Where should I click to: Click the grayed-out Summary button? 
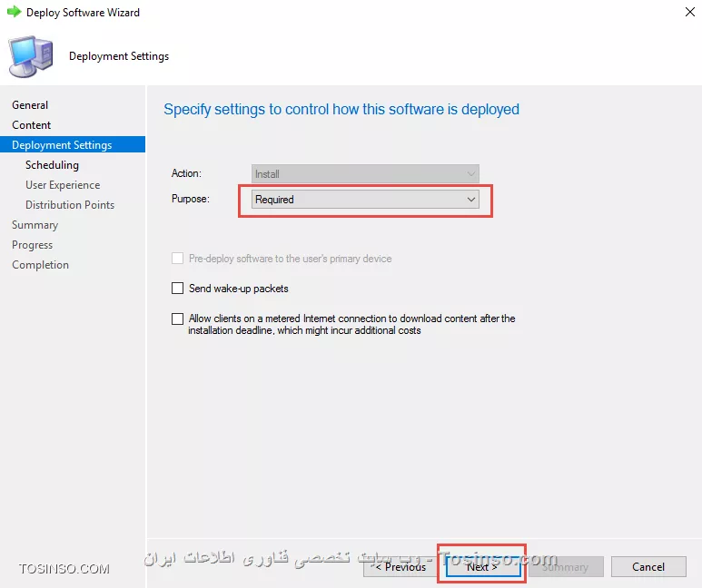(566, 566)
